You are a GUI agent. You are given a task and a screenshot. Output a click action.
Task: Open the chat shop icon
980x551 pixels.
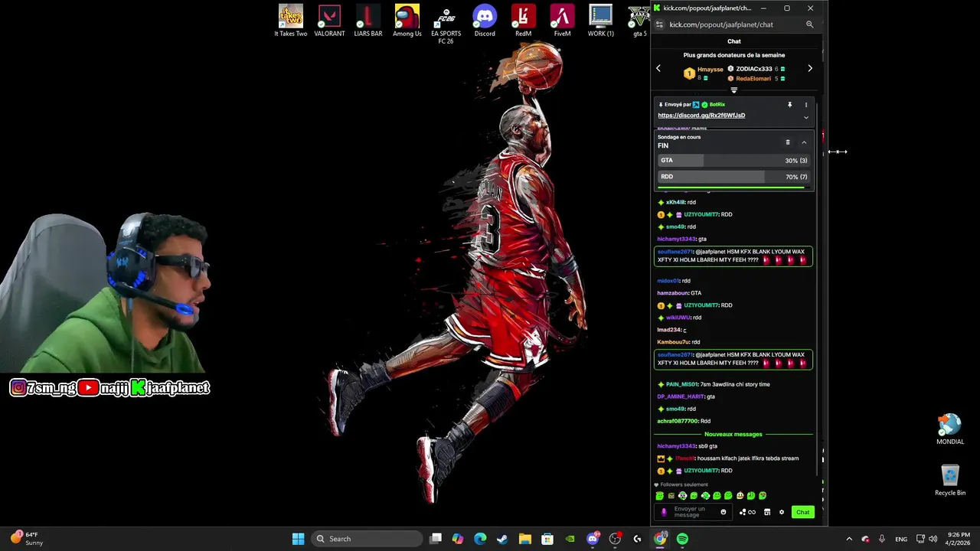[x=767, y=512]
